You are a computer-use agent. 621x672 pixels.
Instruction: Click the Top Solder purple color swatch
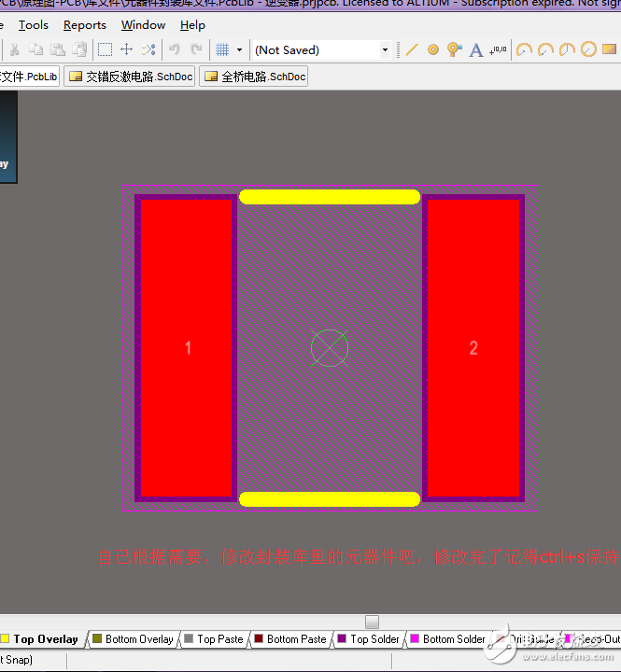point(342,639)
